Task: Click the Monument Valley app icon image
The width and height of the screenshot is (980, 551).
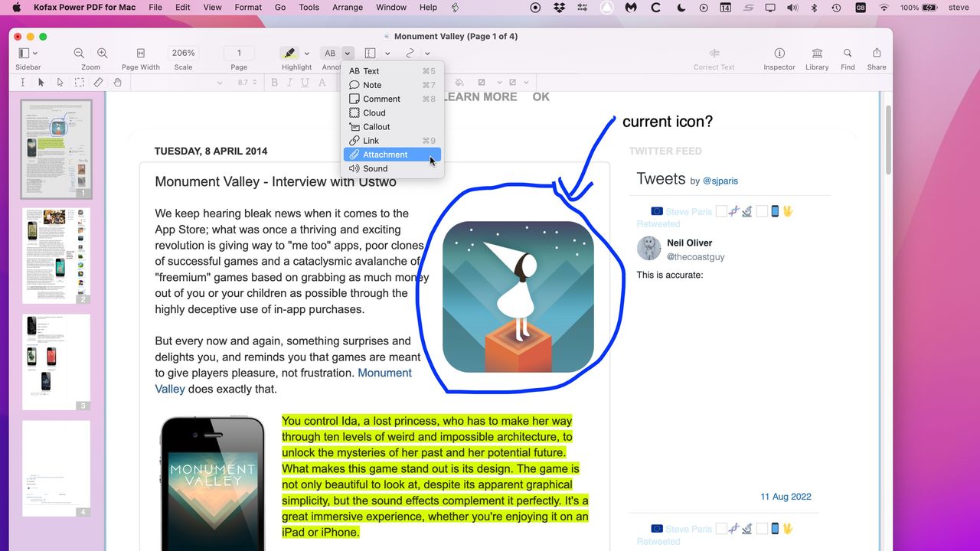Action: coord(518,297)
